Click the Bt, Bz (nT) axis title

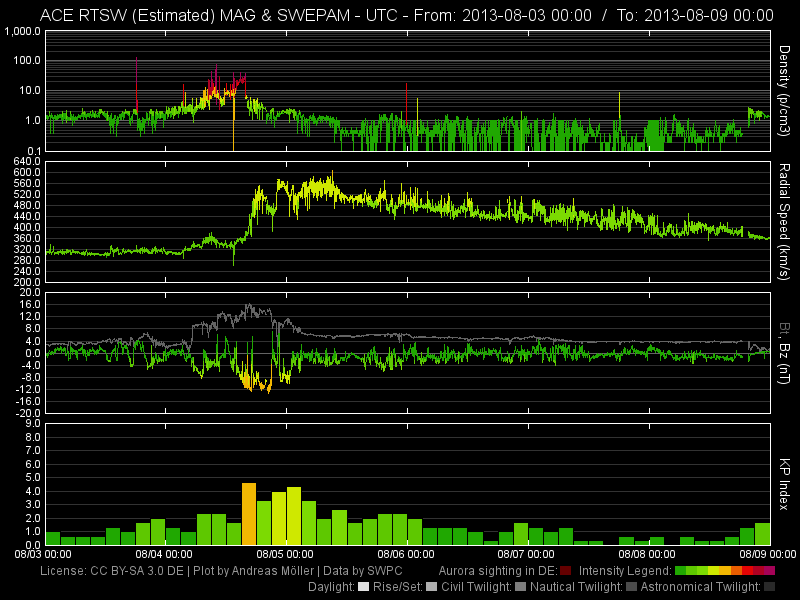(785, 353)
